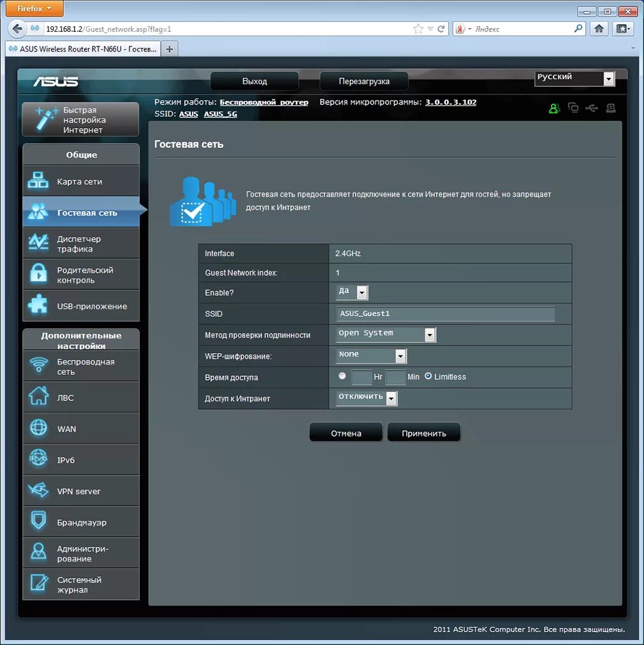Click the connected clients status icon
The height and width of the screenshot is (645, 644).
coord(573,108)
